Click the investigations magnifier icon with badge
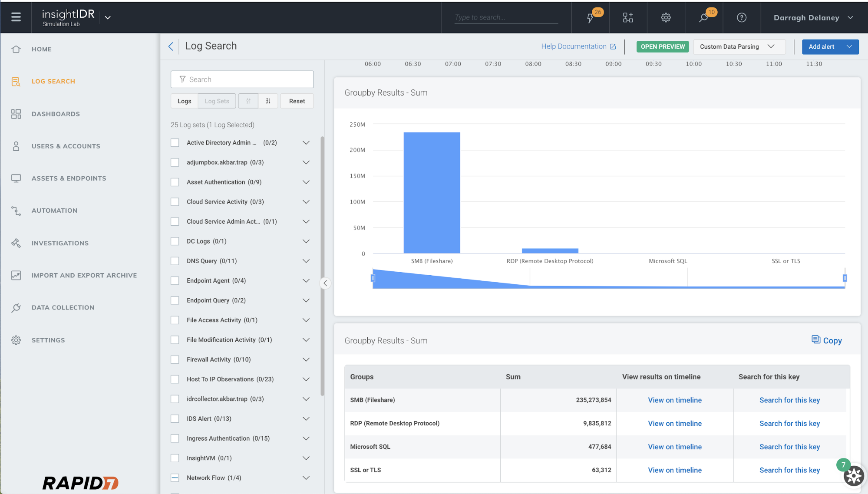 (x=703, y=18)
